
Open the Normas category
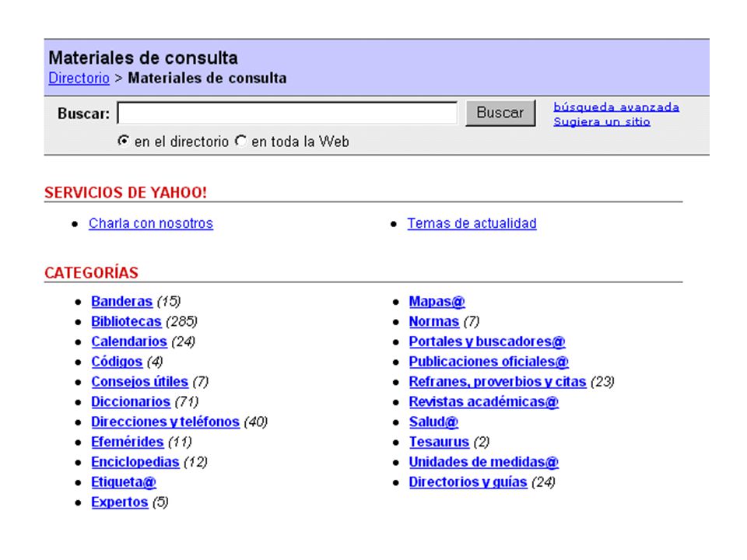(x=434, y=321)
